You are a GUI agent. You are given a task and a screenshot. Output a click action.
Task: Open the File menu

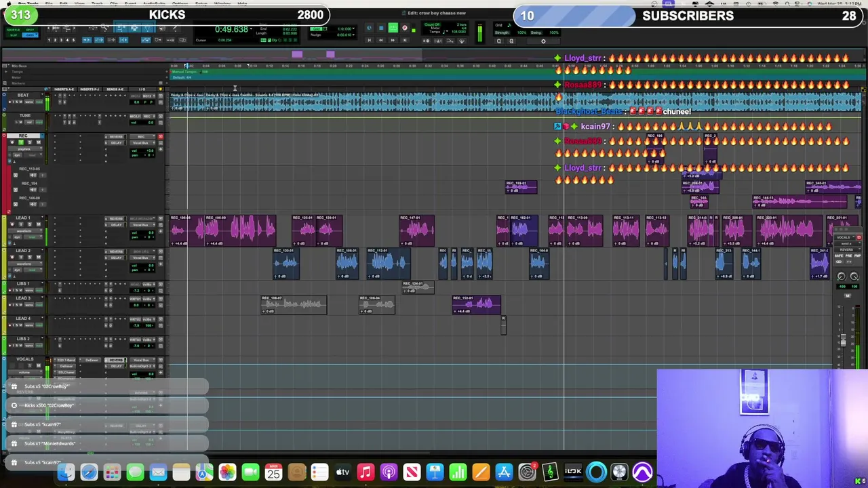point(49,3)
